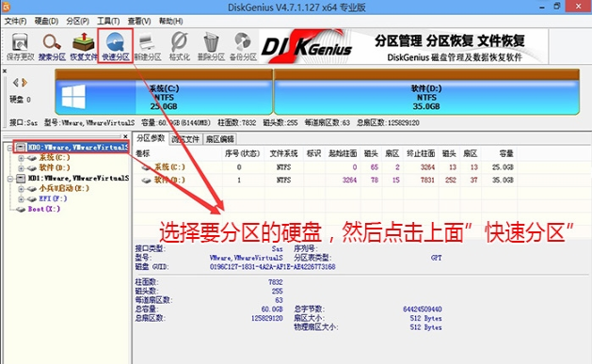Click the 恢复文件 (Recover Files) icon
This screenshot has height=364, width=592.
click(84, 47)
